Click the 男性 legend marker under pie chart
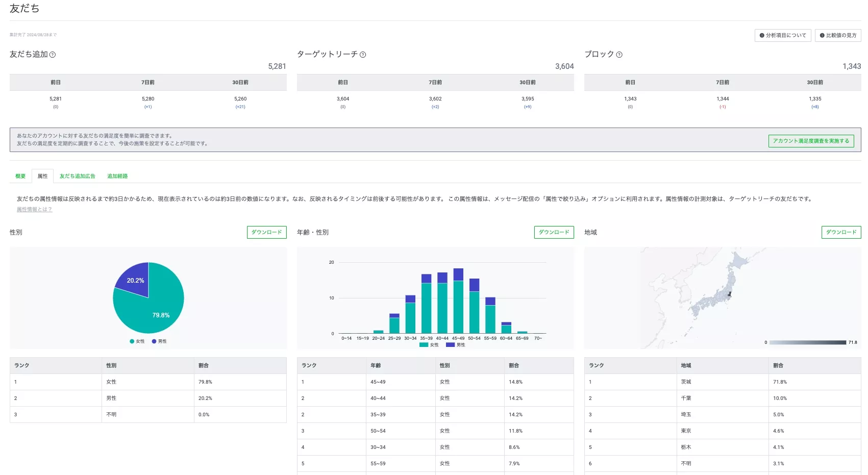This screenshot has height=475, width=868. click(x=154, y=341)
